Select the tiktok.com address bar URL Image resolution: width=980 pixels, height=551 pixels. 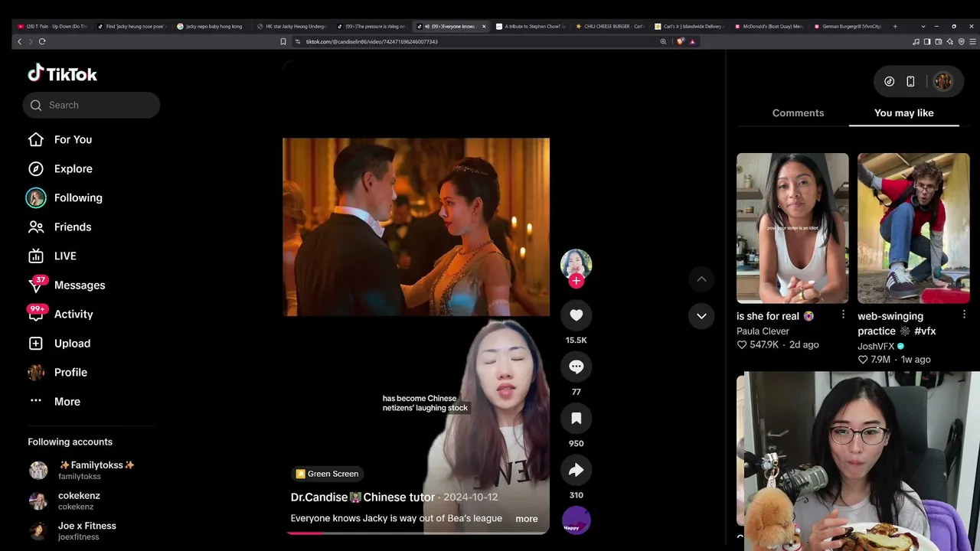(x=371, y=41)
